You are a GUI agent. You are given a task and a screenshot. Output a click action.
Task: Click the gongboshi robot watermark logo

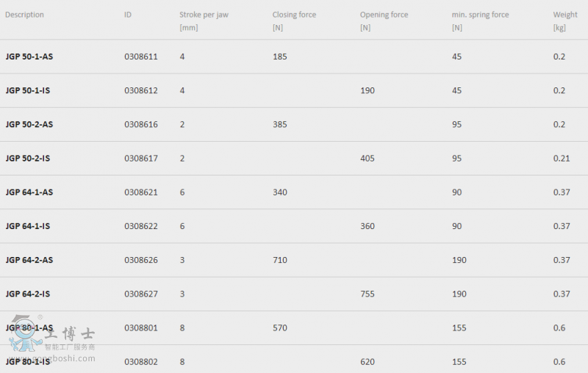[26, 333]
